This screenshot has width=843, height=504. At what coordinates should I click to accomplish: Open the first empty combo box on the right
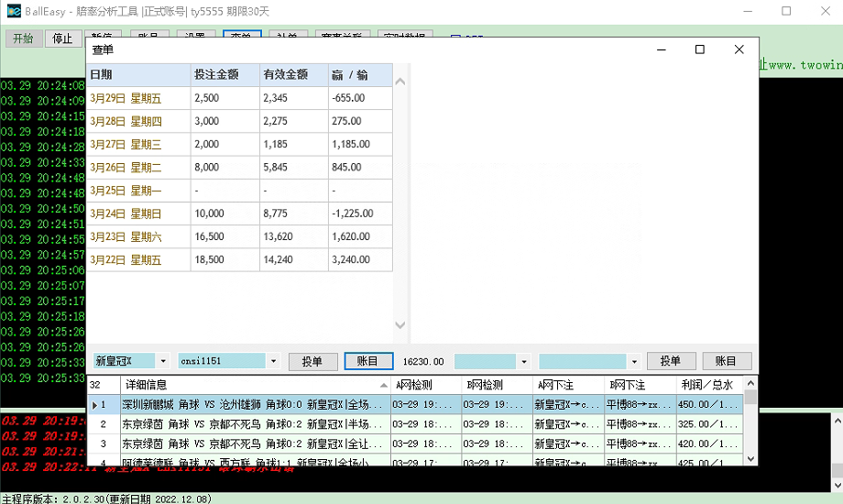(523, 362)
